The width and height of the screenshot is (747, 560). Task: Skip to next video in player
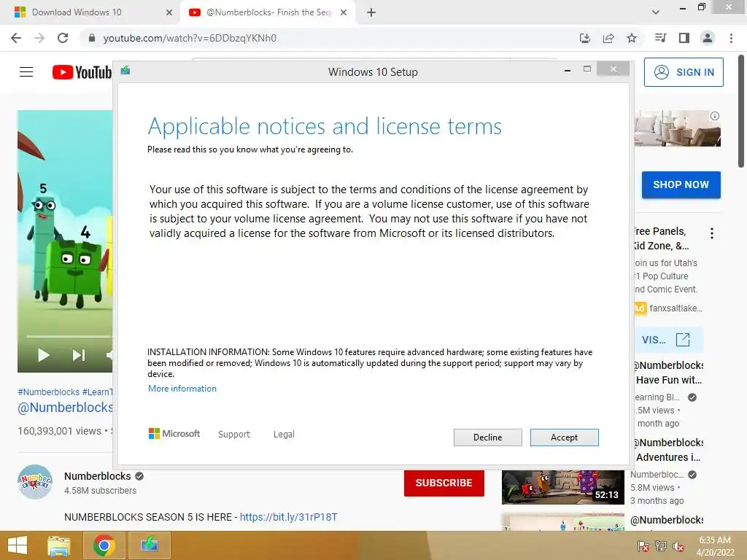(79, 355)
